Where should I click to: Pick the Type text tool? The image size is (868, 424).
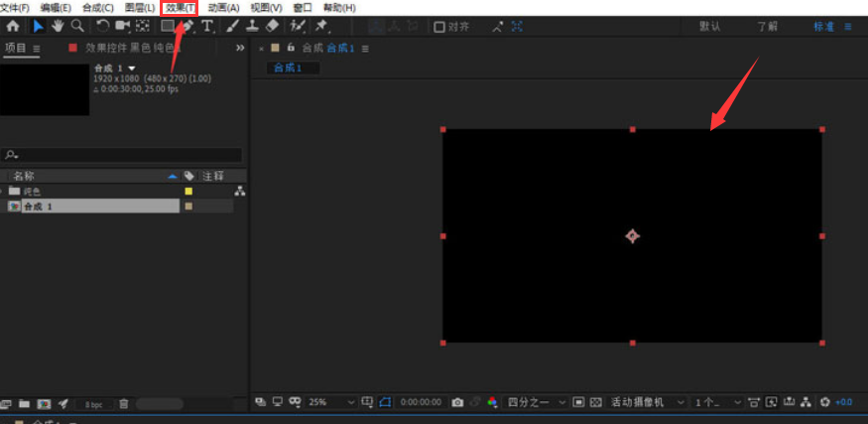[x=206, y=26]
